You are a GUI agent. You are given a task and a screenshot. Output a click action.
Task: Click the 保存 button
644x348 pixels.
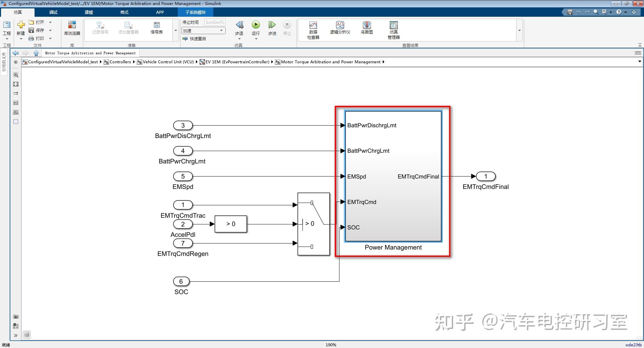pyautogui.click(x=40, y=30)
